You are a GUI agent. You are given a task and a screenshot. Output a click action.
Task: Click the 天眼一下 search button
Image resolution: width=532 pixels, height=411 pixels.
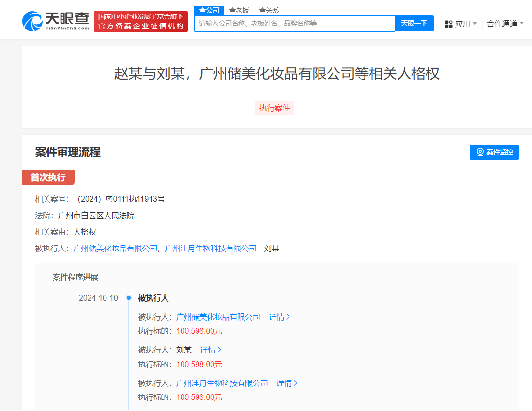pyautogui.click(x=414, y=23)
